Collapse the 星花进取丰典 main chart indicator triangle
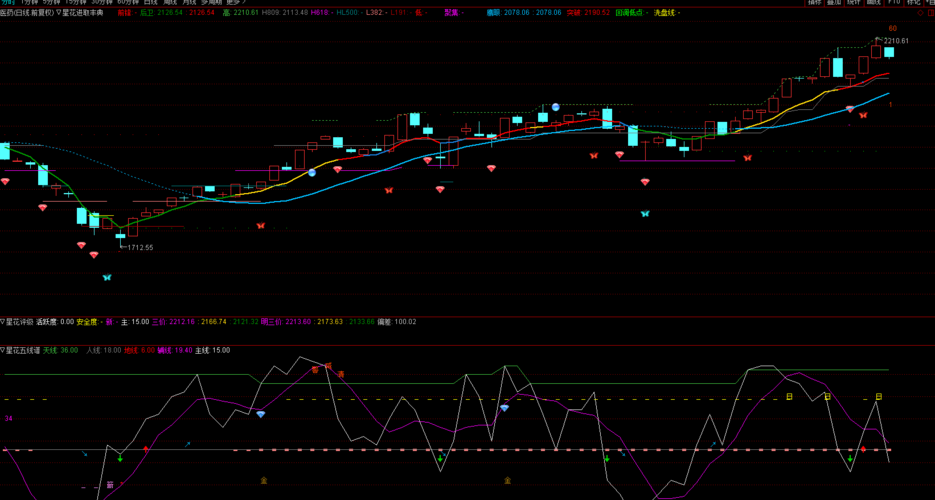 coord(58,12)
